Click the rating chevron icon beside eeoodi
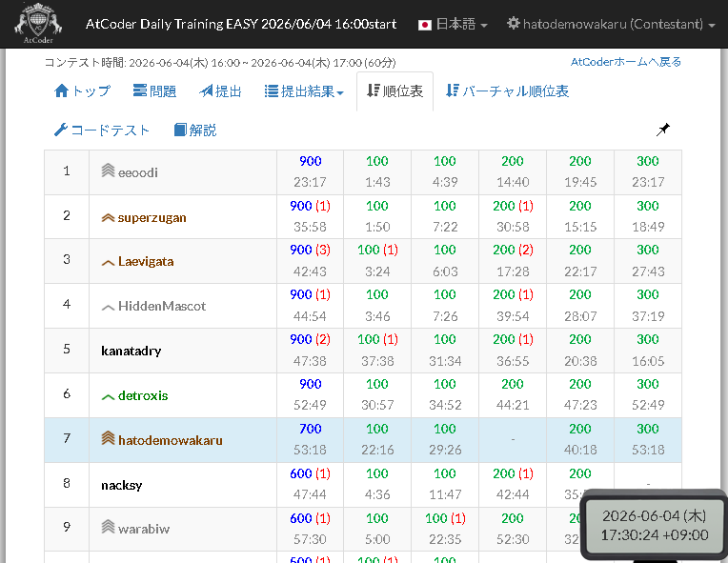 108,171
